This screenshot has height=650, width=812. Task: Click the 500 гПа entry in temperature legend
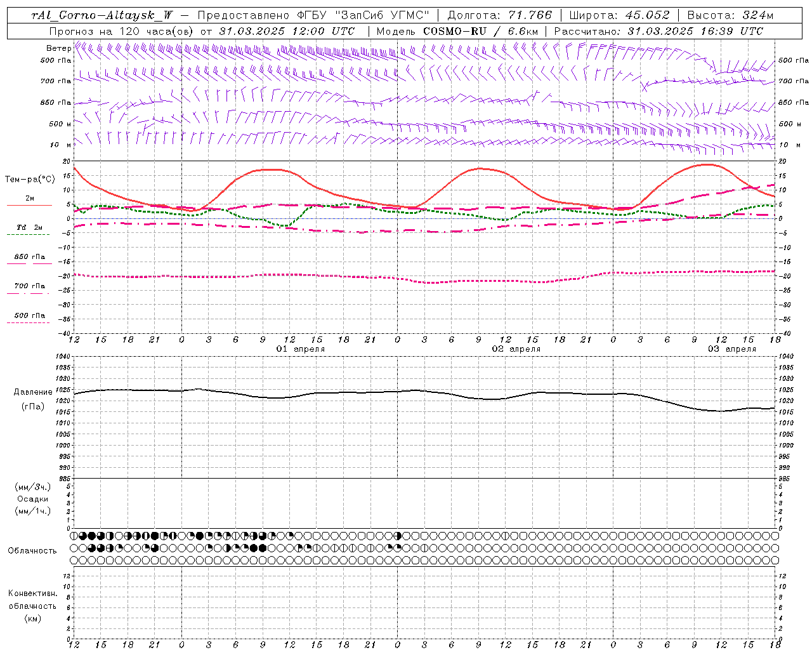pos(30,315)
